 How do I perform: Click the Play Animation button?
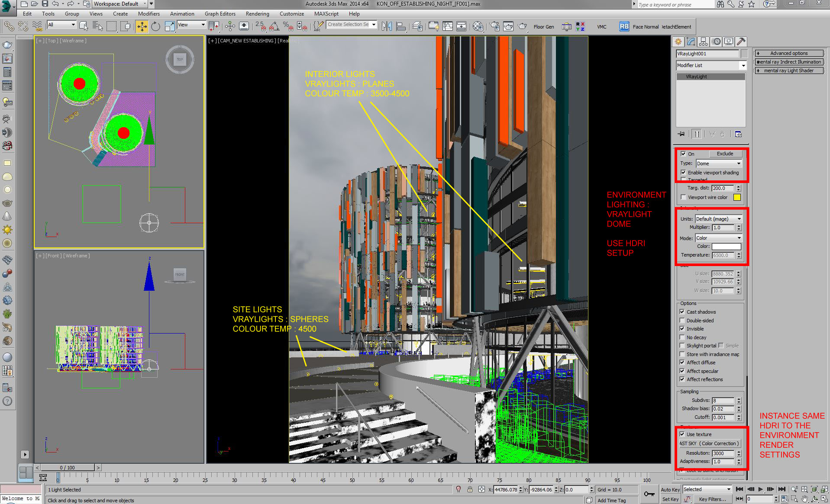coord(760,489)
